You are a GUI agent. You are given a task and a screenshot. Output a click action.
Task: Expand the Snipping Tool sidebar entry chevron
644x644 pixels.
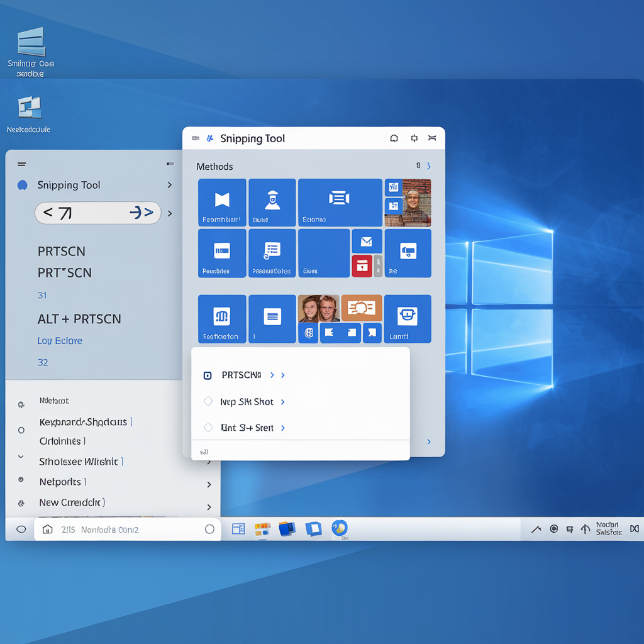tap(170, 185)
